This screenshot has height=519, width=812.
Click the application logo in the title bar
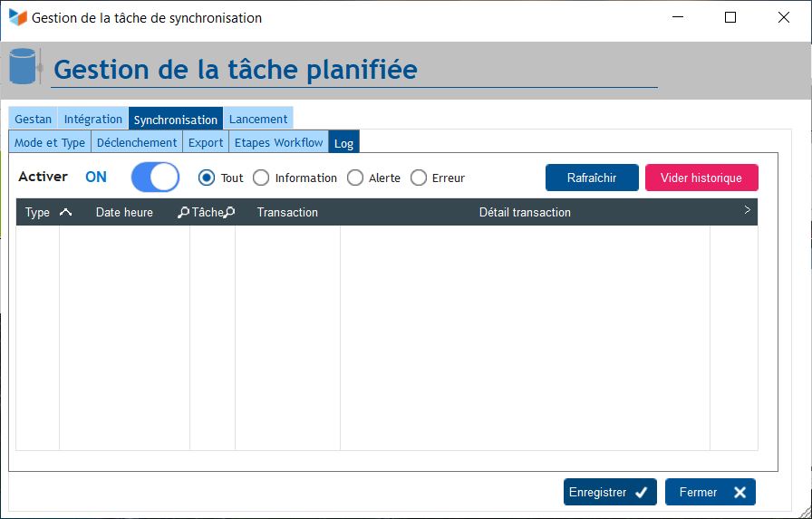tap(17, 17)
